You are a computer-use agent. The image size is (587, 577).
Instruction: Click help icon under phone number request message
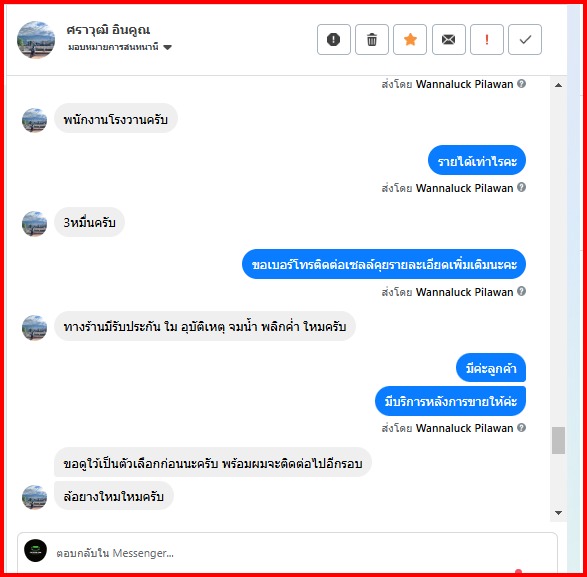pos(521,291)
